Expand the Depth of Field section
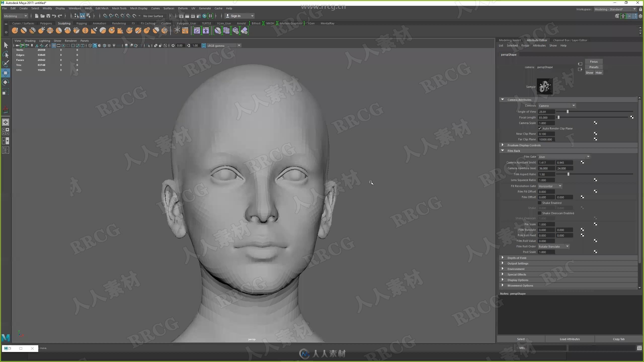Viewport: 644px width, 362px height. tap(502, 258)
